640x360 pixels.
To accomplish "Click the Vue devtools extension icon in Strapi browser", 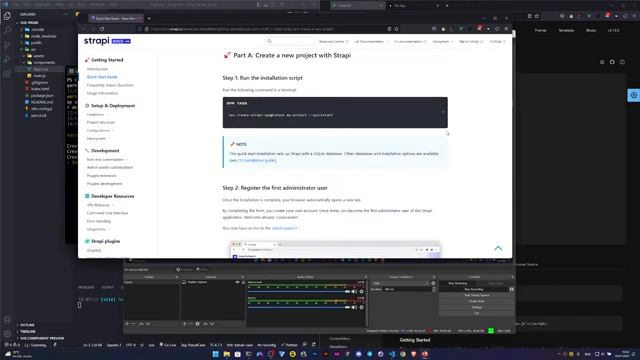I will 461,29.
